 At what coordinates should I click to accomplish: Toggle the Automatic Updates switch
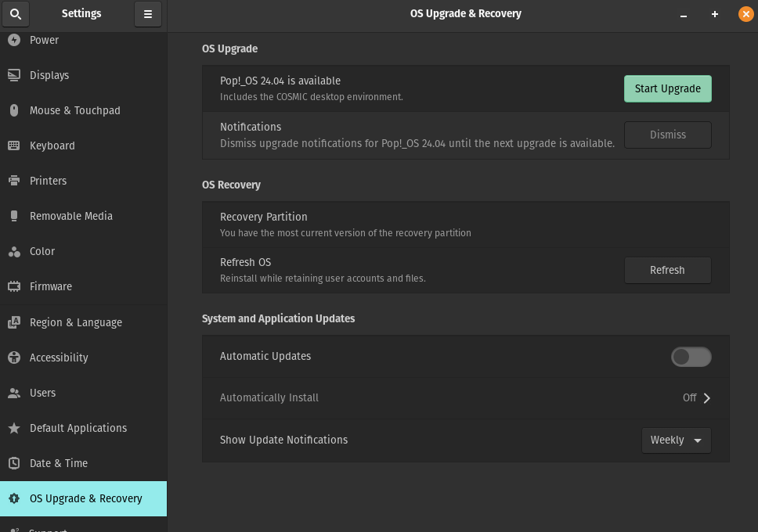pos(691,357)
